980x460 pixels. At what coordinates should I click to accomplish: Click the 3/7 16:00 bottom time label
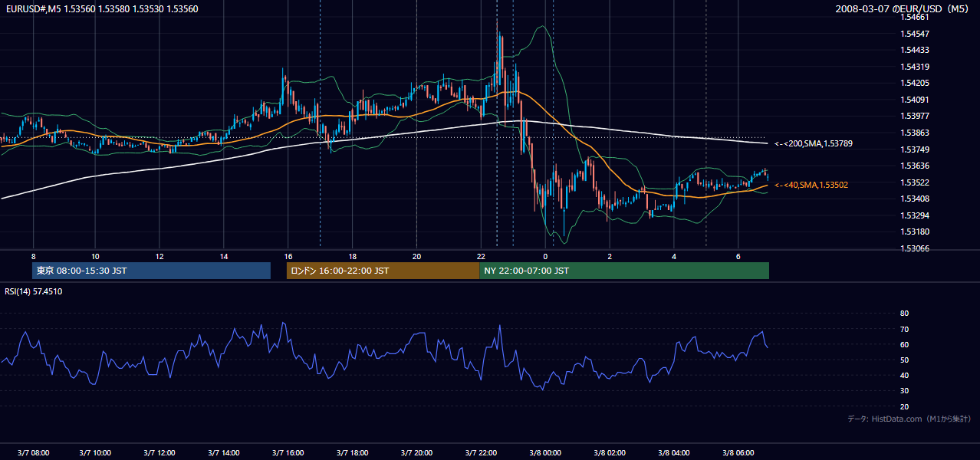pyautogui.click(x=288, y=452)
